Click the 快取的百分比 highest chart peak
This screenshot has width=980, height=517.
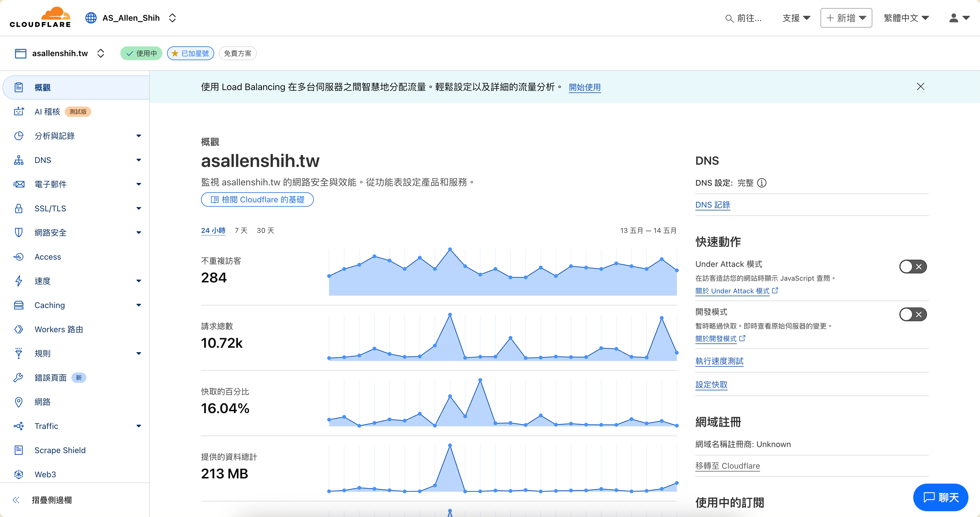[x=480, y=380]
